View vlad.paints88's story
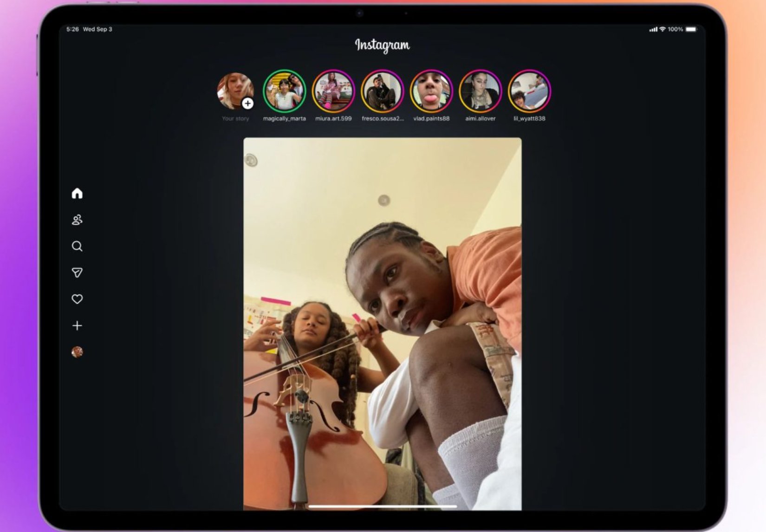The width and height of the screenshot is (766, 532). click(431, 91)
